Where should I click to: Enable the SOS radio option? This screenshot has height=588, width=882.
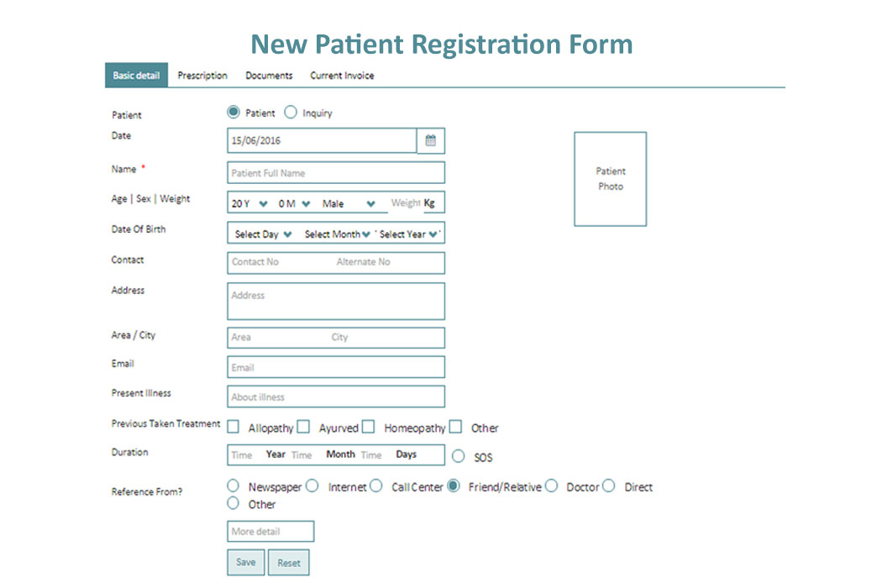[x=459, y=456]
